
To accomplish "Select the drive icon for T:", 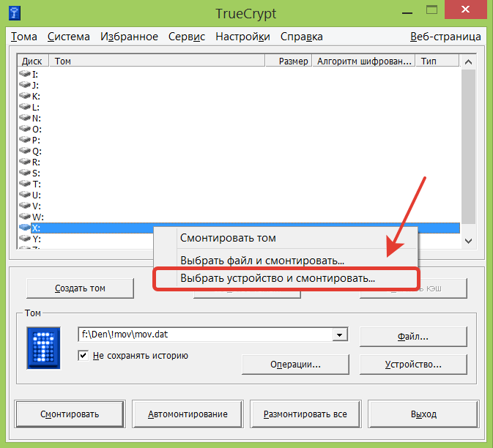I will [25, 184].
